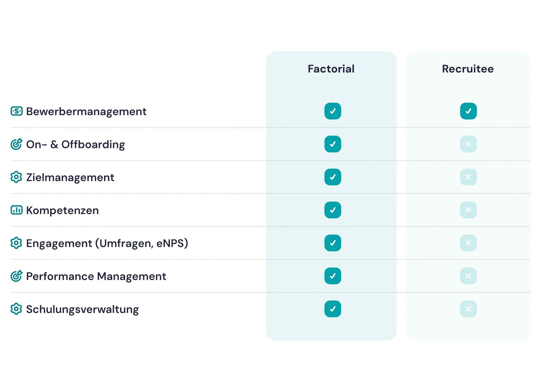
Task: Click the Kompetenzen feature label
Action: tap(62, 210)
